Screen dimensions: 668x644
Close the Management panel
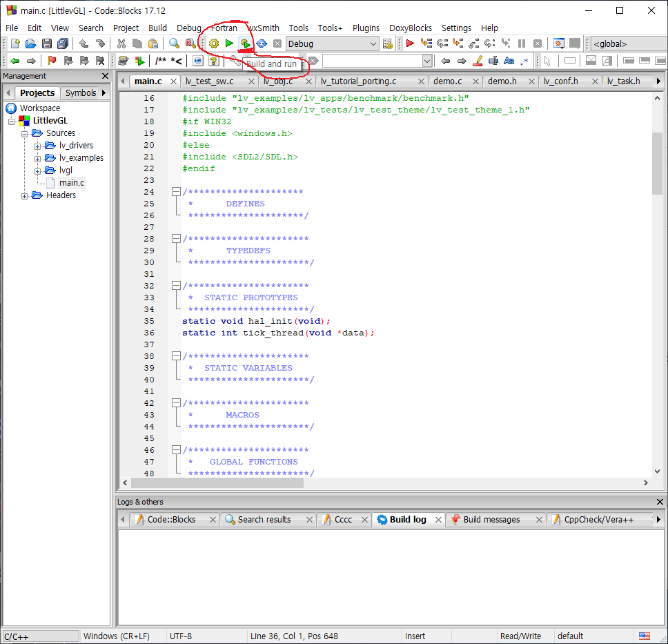click(x=105, y=76)
